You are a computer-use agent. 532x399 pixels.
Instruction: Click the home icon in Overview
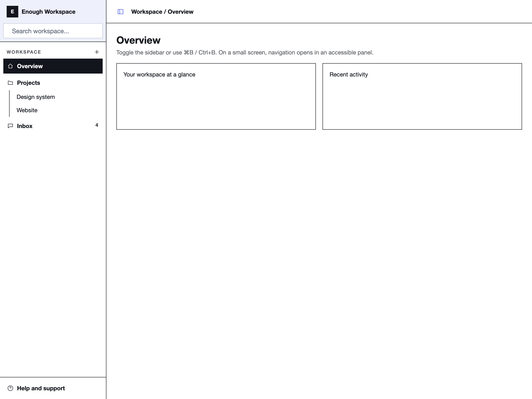coord(10,66)
